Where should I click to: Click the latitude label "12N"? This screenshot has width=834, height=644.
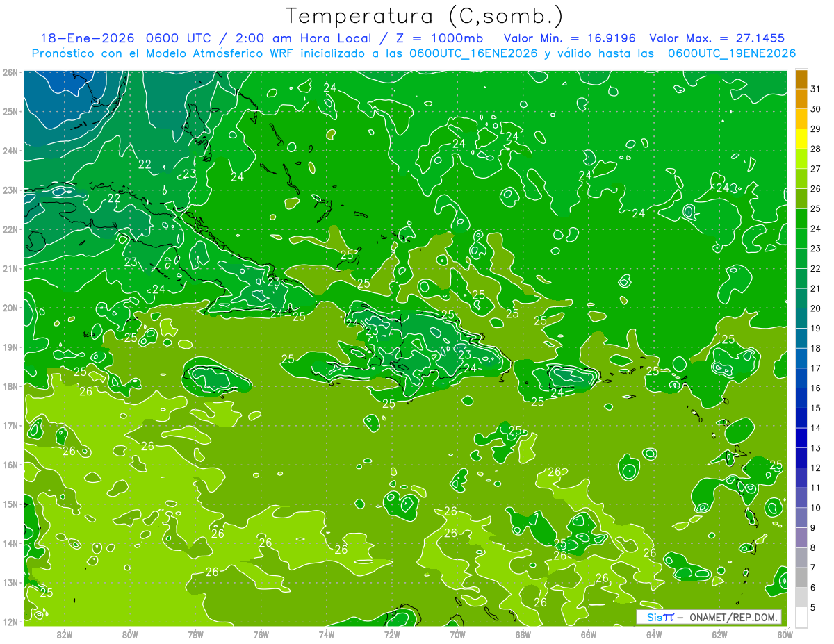tap(10, 621)
